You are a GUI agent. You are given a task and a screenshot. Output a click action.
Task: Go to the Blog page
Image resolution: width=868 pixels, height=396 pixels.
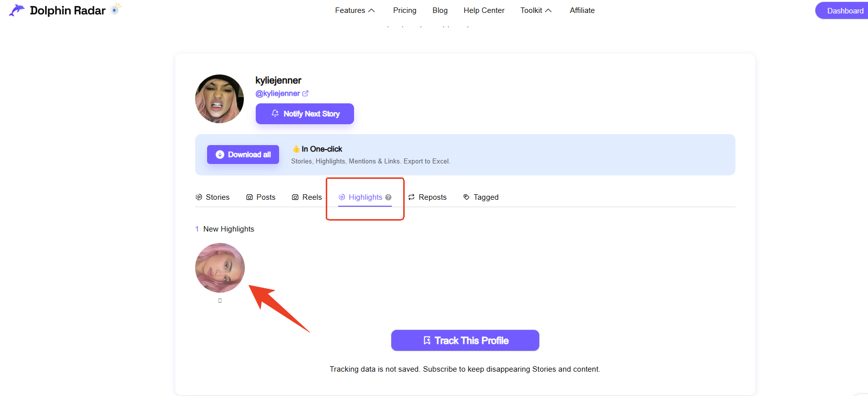440,10
